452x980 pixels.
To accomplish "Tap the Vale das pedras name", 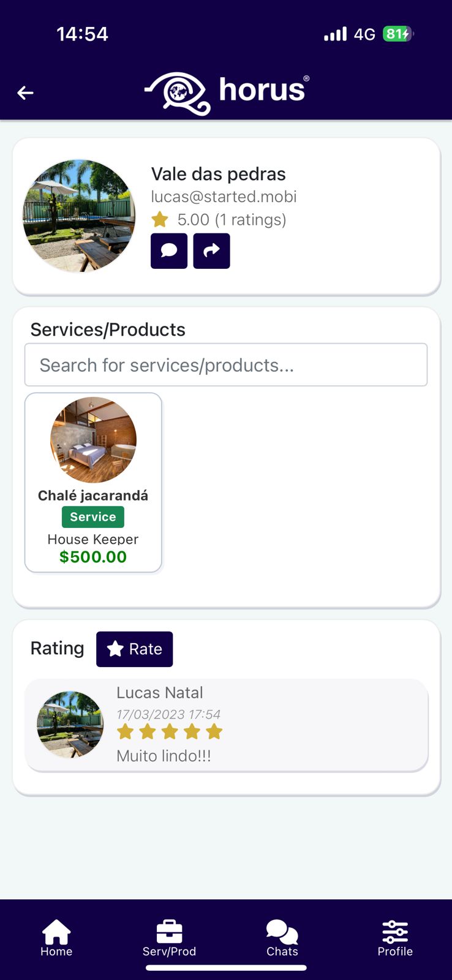I will click(x=219, y=174).
